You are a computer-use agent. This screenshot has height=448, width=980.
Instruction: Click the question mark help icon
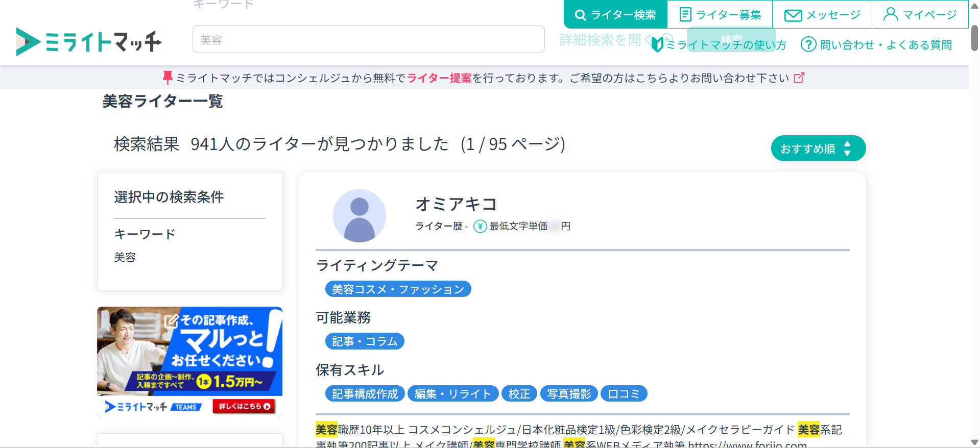tap(808, 44)
